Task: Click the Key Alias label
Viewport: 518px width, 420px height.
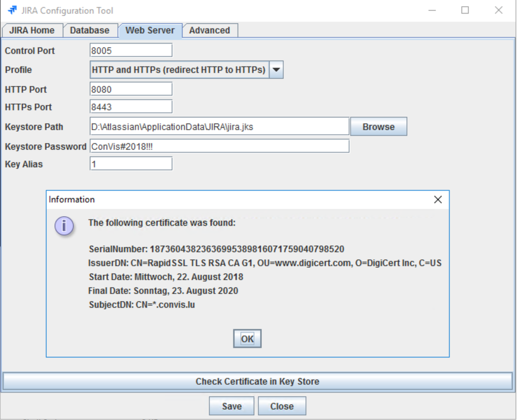Action: tap(24, 164)
